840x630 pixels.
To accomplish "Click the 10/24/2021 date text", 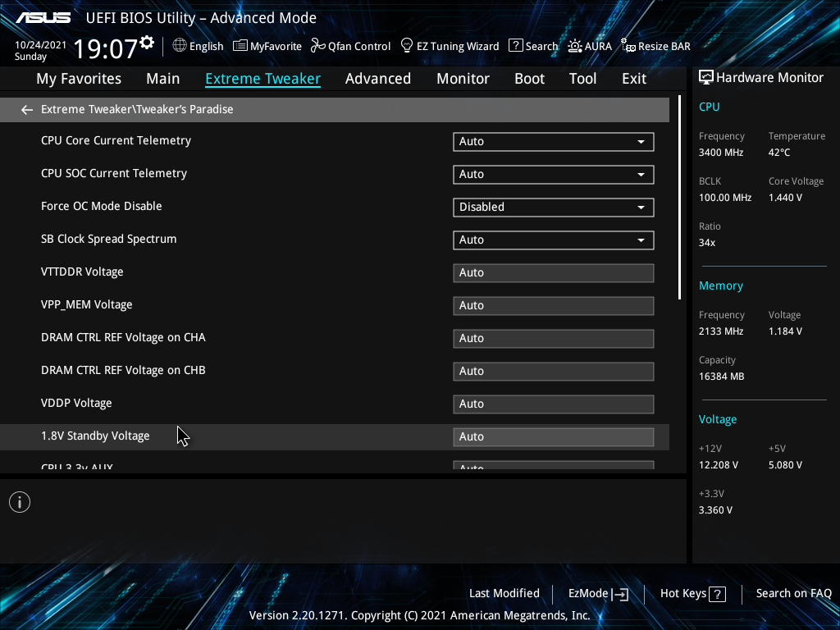I will (40, 45).
